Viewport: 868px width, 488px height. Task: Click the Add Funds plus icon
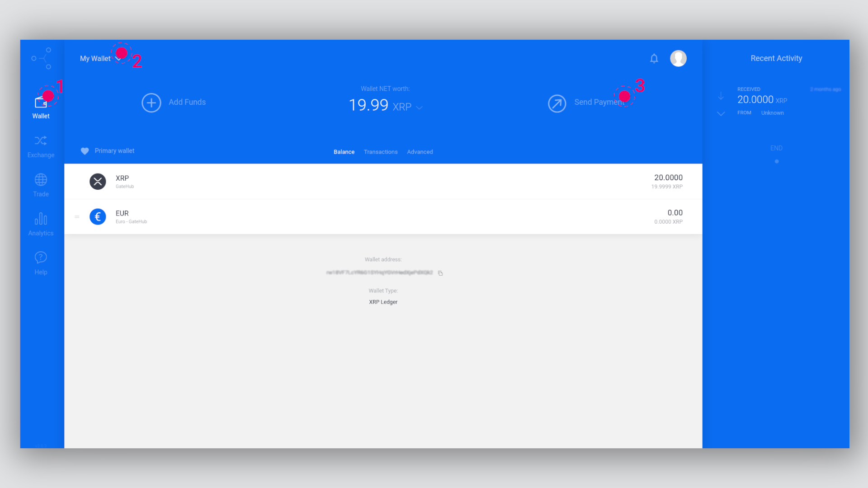click(151, 103)
